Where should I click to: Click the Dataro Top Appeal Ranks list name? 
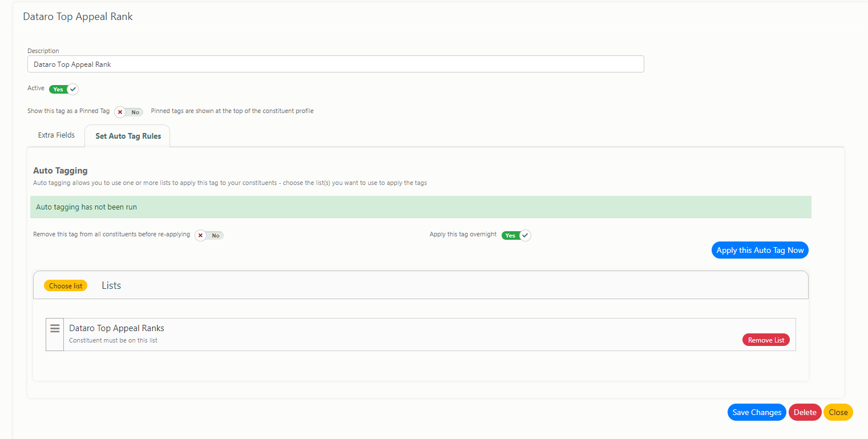(x=116, y=328)
